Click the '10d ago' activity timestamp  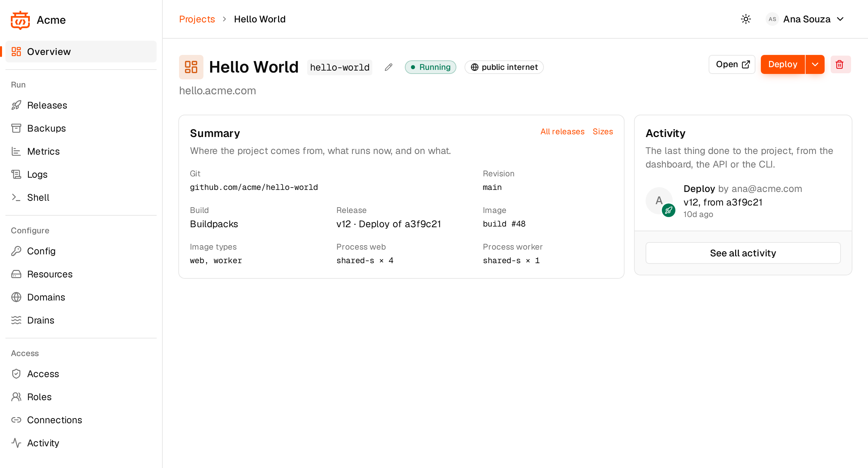tap(698, 214)
